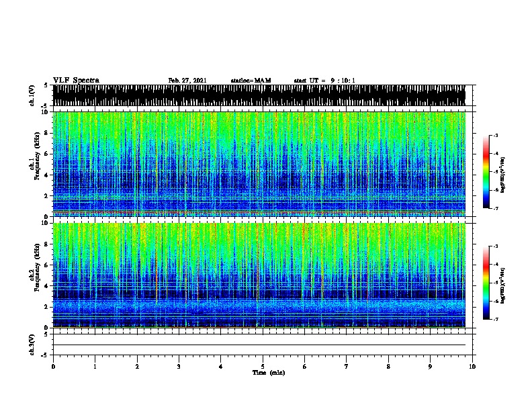Click time axis tick label "2"

pyautogui.click(x=137, y=366)
